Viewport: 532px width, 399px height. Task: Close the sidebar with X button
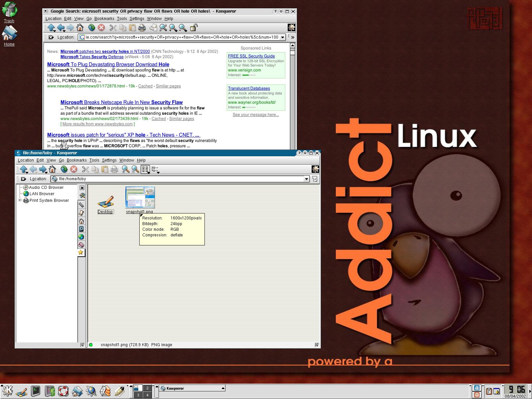coord(82,188)
